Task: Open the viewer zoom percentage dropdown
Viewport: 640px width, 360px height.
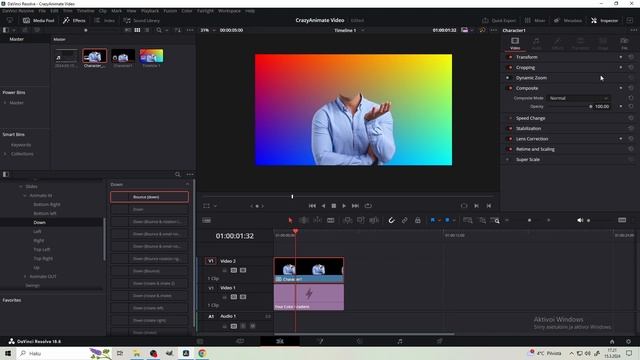Action: (208, 30)
